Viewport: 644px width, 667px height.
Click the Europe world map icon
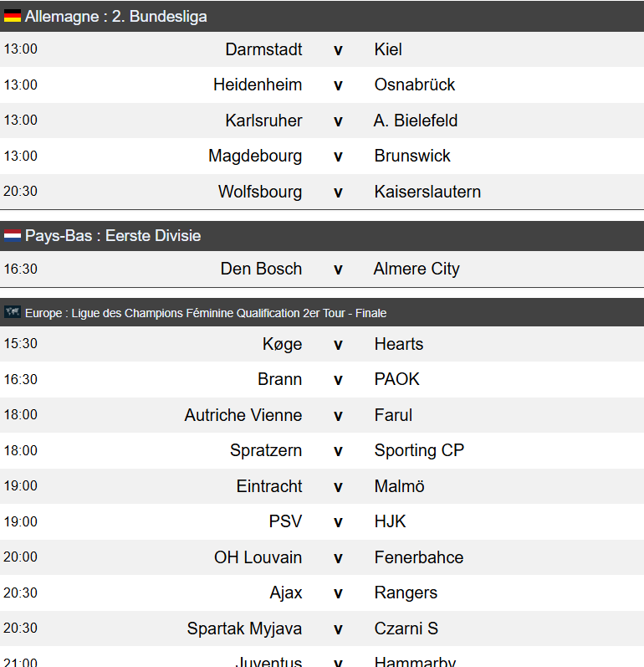click(13, 312)
